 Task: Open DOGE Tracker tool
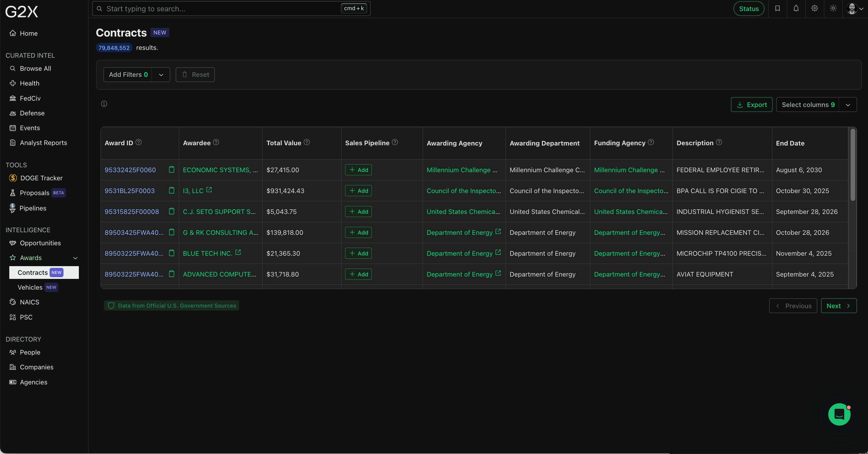click(x=36, y=178)
